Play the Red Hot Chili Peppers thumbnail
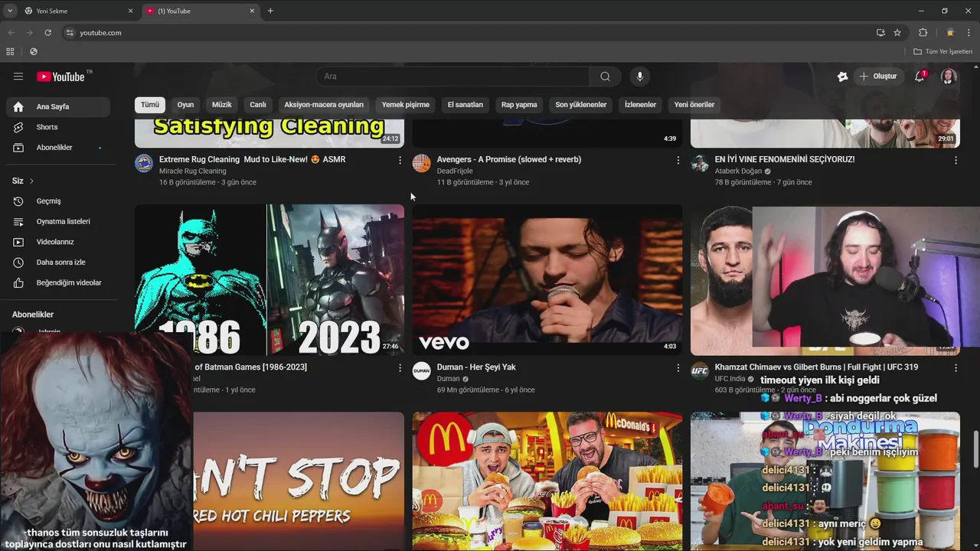 click(x=299, y=481)
